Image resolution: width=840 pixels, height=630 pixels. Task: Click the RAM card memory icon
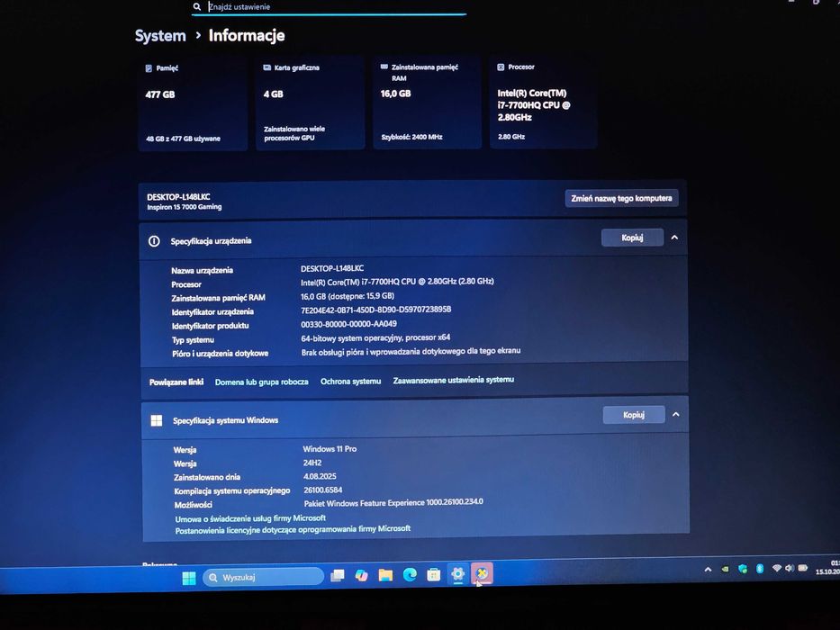coord(384,67)
